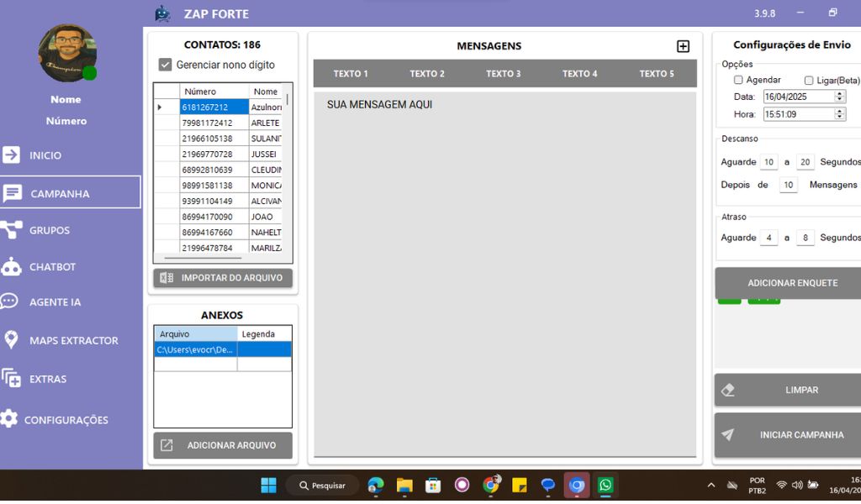The width and height of the screenshot is (861, 504).
Task: Click the Maps Extractor pin icon
Action: tap(12, 340)
